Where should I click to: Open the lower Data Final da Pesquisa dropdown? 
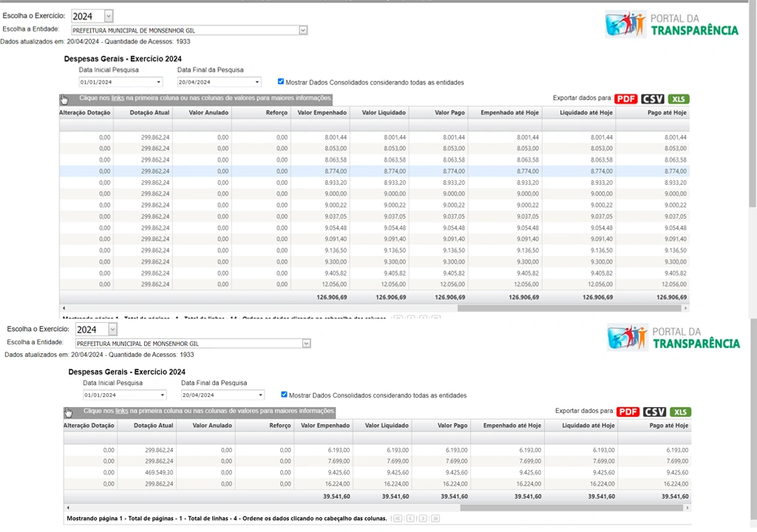[x=259, y=395]
